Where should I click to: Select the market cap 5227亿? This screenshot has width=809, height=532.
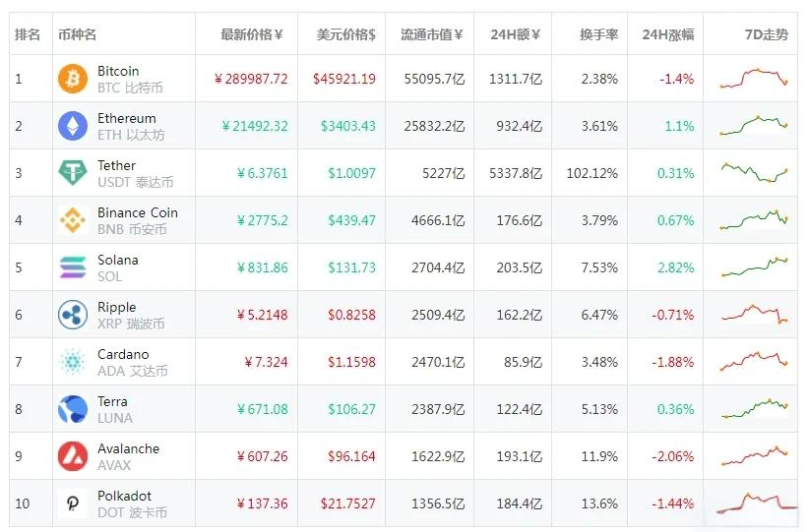[443, 173]
